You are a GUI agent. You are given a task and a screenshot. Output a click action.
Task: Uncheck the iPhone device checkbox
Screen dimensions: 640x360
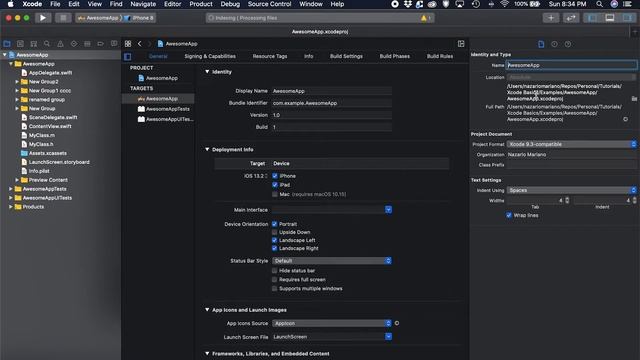click(x=275, y=176)
